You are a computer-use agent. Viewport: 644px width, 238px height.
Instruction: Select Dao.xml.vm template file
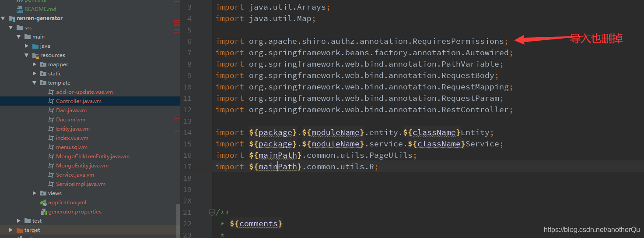pos(71,120)
